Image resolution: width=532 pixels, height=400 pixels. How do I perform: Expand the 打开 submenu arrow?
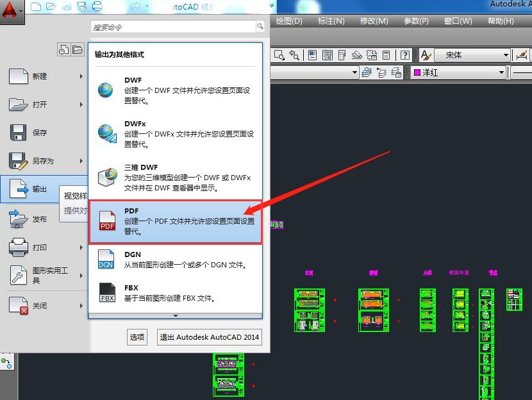[81, 104]
